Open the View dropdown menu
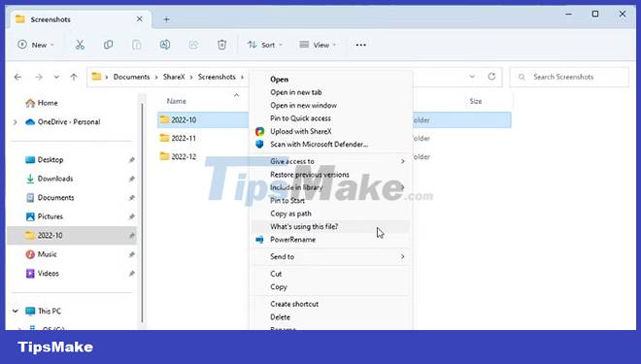Viewport: 641px width, 364px height. [x=318, y=45]
